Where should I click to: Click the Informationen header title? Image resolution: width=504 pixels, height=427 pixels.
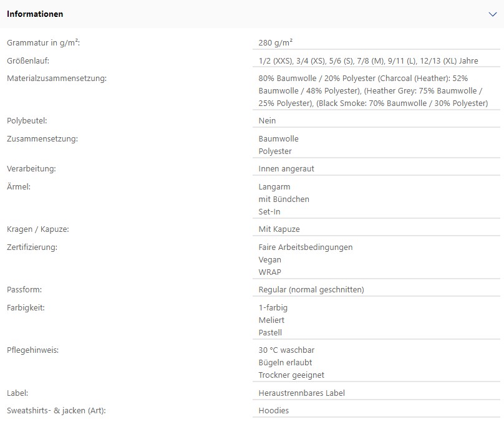point(35,14)
